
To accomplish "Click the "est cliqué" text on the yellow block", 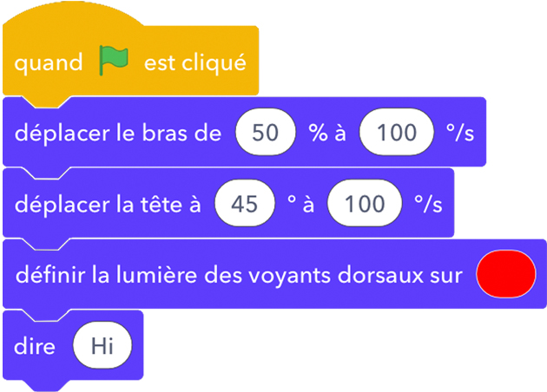I will [194, 63].
